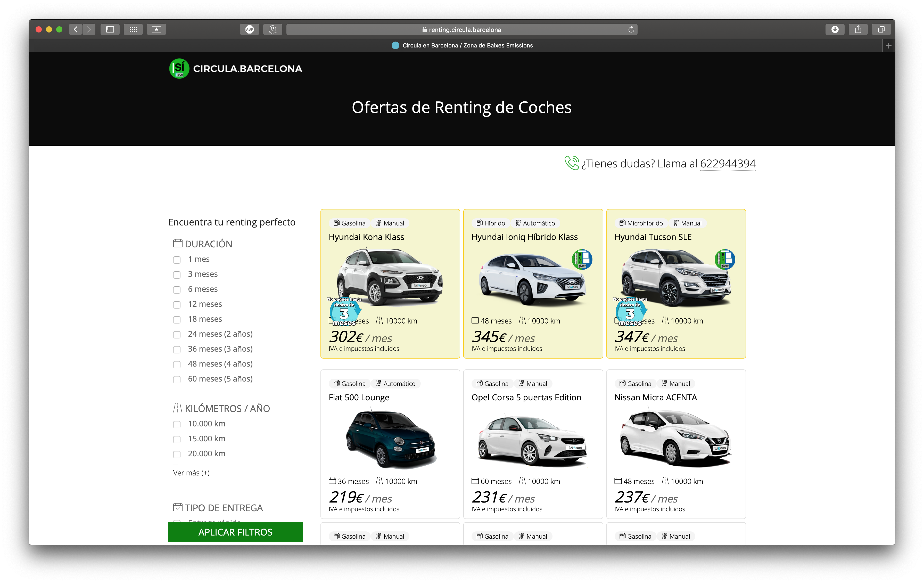Click the Circula.Barcelona SÍ logo
The image size is (924, 583).
(x=179, y=69)
